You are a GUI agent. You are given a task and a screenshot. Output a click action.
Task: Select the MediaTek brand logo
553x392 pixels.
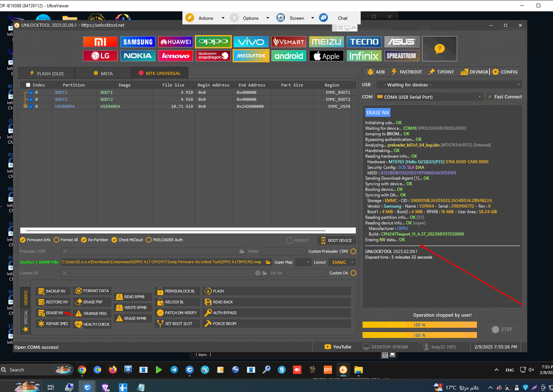point(251,56)
